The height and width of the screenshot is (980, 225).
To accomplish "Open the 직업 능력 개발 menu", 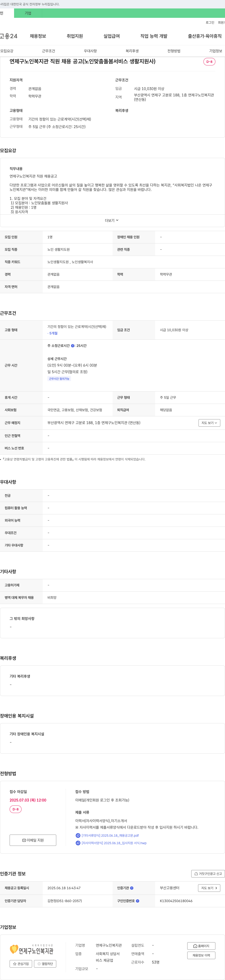I will click(154, 36).
